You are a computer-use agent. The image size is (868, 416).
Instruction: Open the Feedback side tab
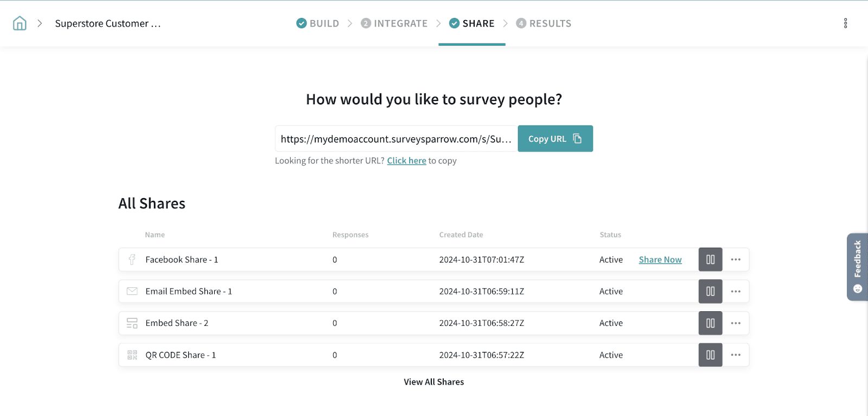[857, 267]
